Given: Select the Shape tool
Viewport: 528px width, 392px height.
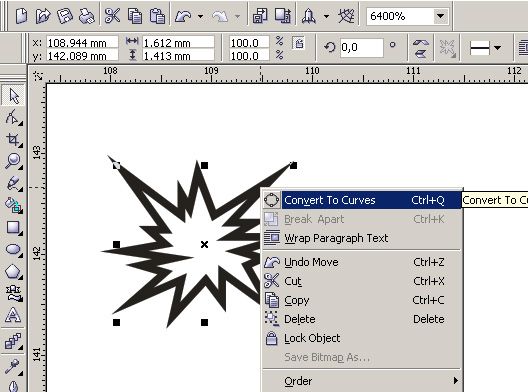Looking at the screenshot, I should (x=13, y=117).
